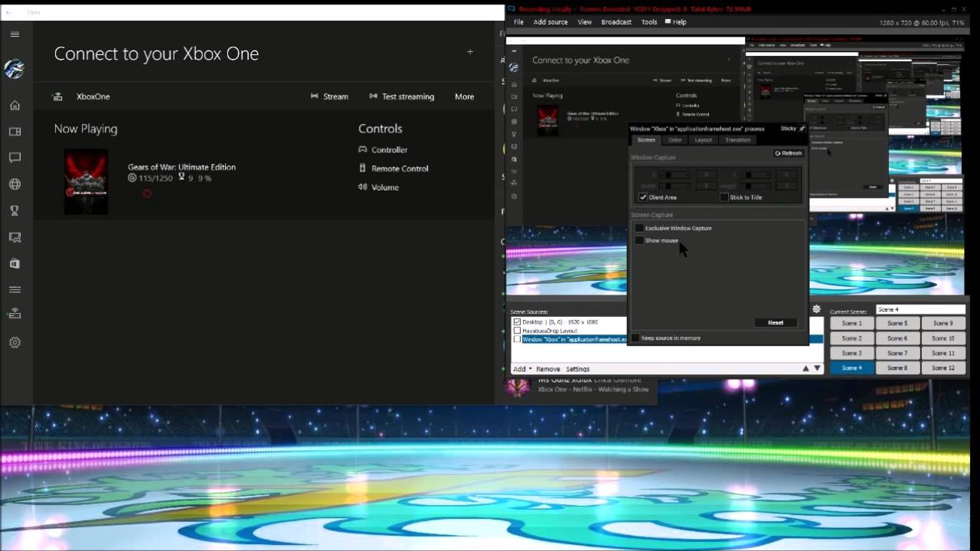The height and width of the screenshot is (551, 980).
Task: Open Store bag icon in Xbox sidebar
Action: (15, 263)
